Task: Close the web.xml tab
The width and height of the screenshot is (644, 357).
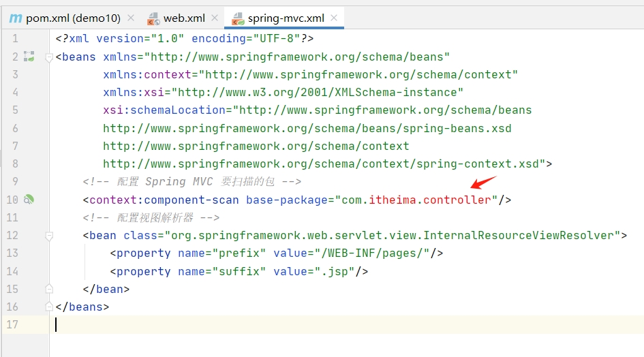Action: pos(215,18)
